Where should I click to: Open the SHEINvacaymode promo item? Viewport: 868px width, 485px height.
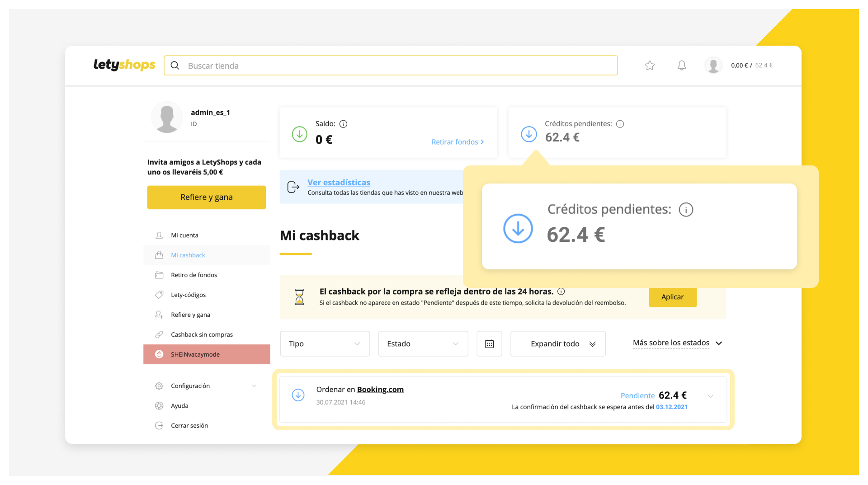point(207,354)
